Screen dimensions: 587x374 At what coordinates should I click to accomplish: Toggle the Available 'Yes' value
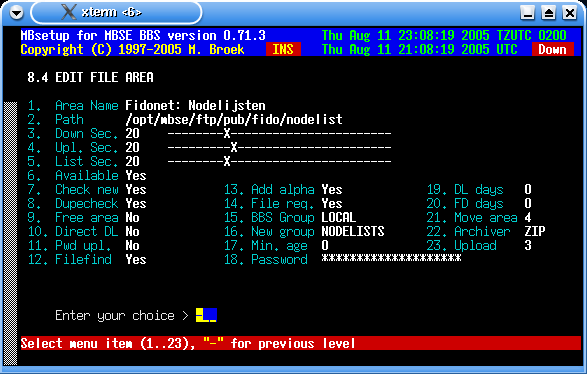click(136, 176)
